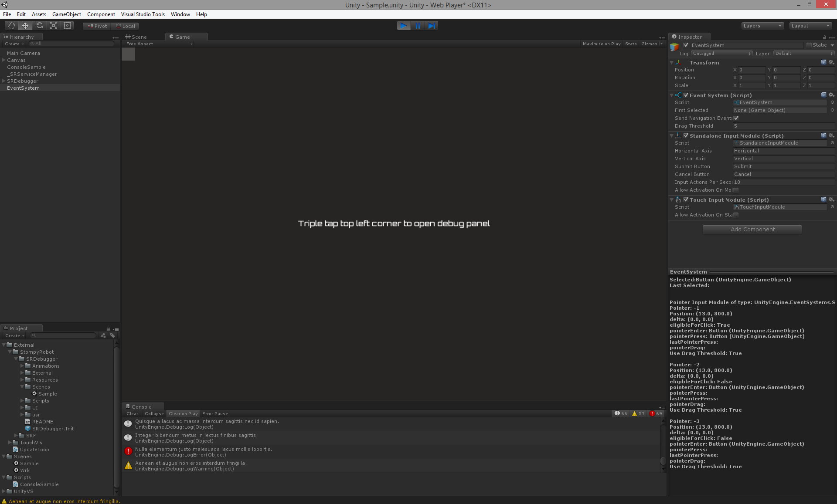Open the Static options dropdown arrow
837x504 pixels.
pos(832,45)
